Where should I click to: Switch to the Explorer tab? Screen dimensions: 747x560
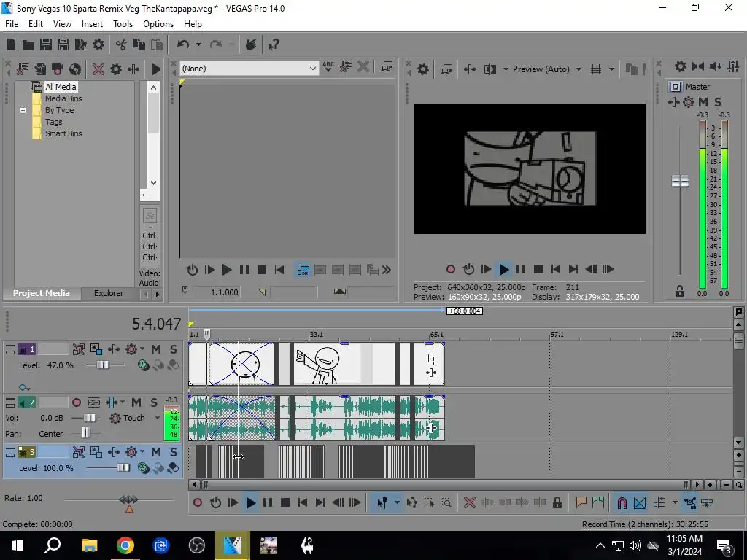(x=109, y=293)
